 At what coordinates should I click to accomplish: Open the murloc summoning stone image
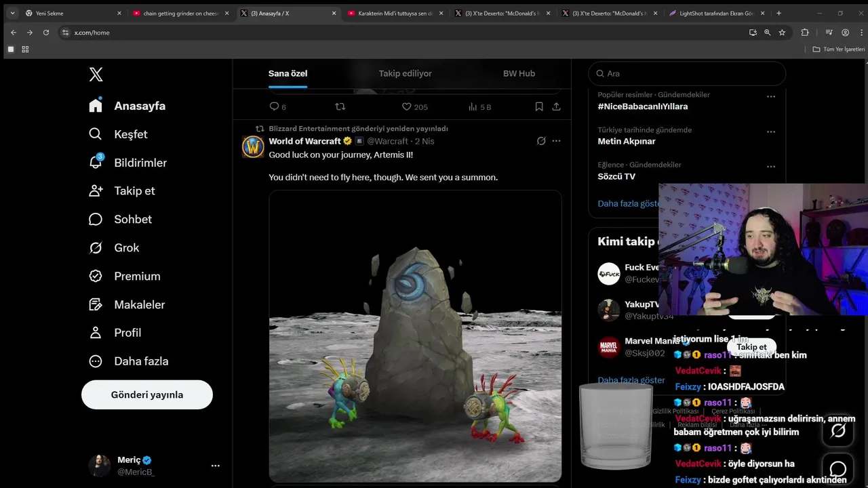[415, 336]
